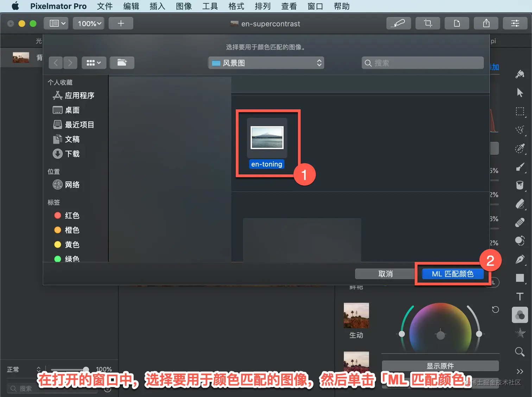This screenshot has height=397, width=532.
Task: Select the Repair bandage tool
Action: (x=520, y=223)
